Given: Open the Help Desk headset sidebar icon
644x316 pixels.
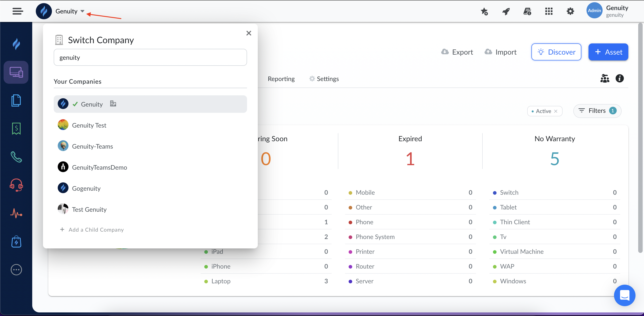Looking at the screenshot, I should [x=16, y=185].
